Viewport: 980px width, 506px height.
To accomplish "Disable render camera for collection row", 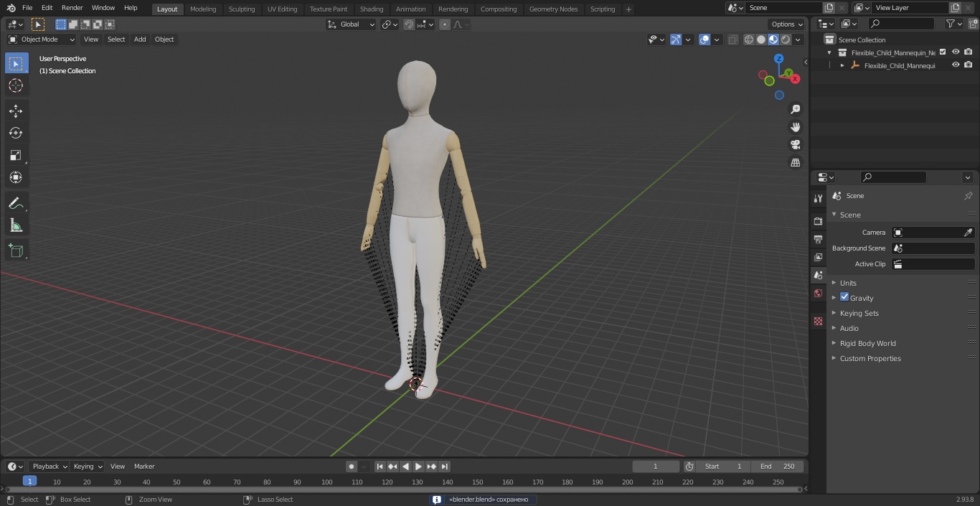I will [969, 52].
